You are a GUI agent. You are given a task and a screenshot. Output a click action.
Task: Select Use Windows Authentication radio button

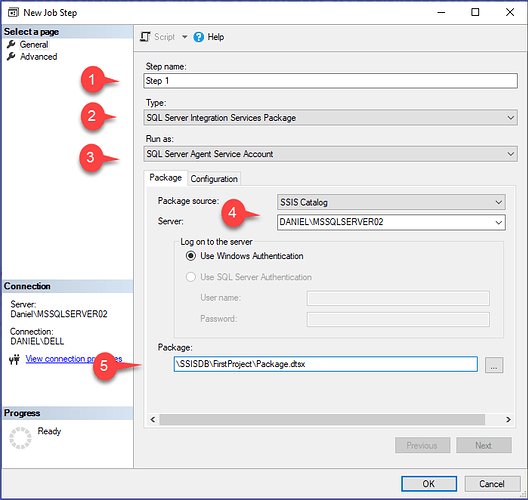(191, 256)
